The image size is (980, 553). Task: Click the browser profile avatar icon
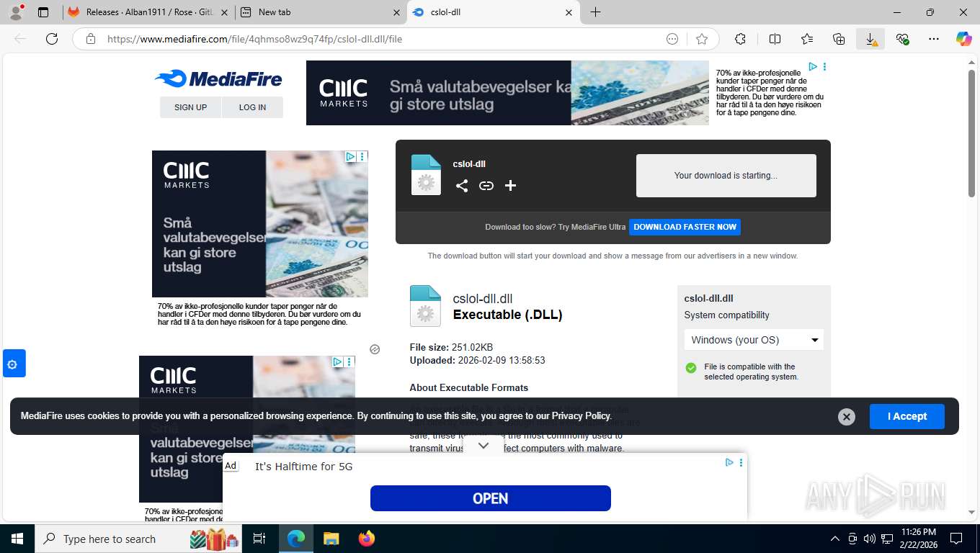(x=16, y=12)
